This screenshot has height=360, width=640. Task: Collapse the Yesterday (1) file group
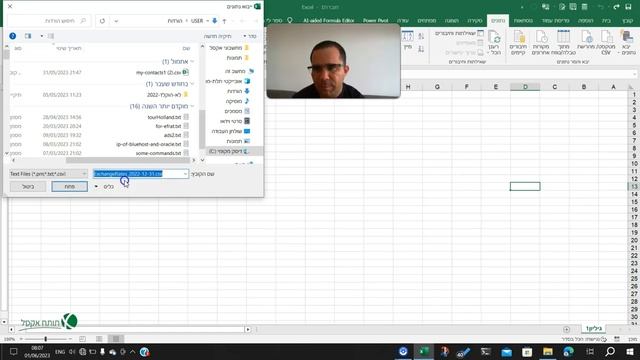(192, 62)
